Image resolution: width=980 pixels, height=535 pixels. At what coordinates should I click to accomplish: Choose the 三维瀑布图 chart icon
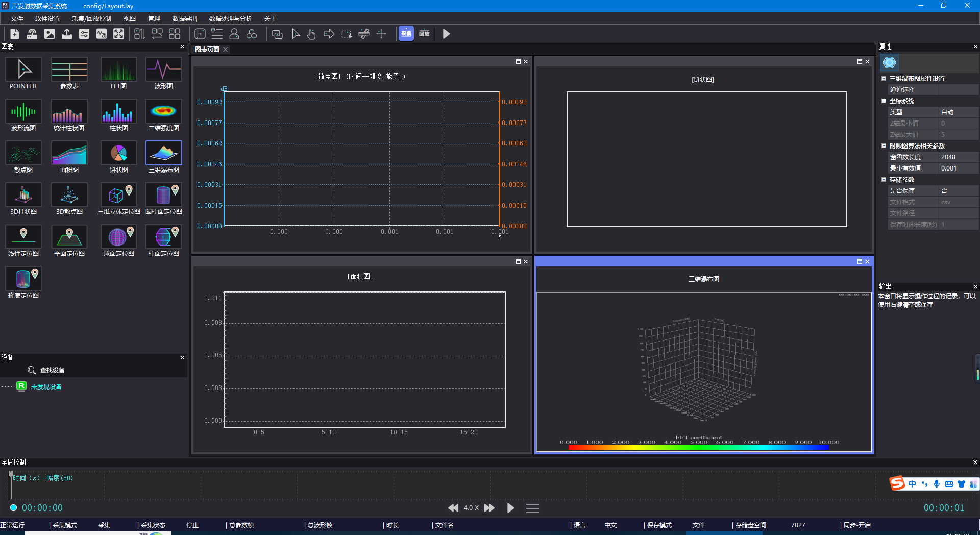[163, 154]
